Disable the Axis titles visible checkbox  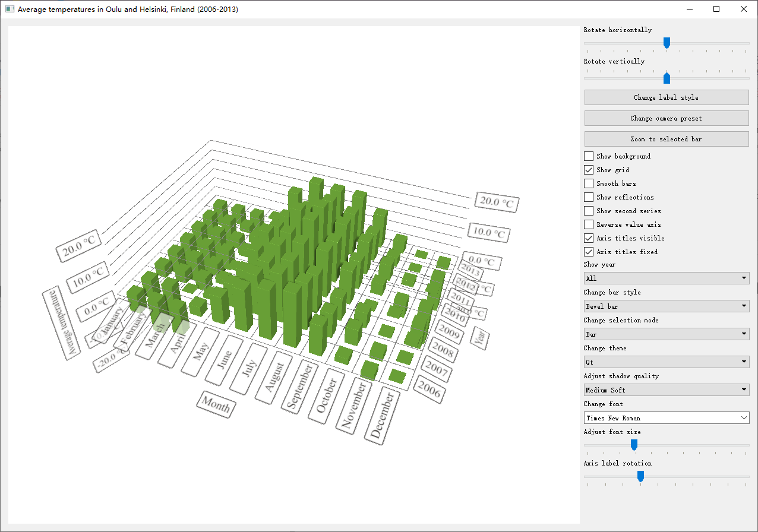589,238
